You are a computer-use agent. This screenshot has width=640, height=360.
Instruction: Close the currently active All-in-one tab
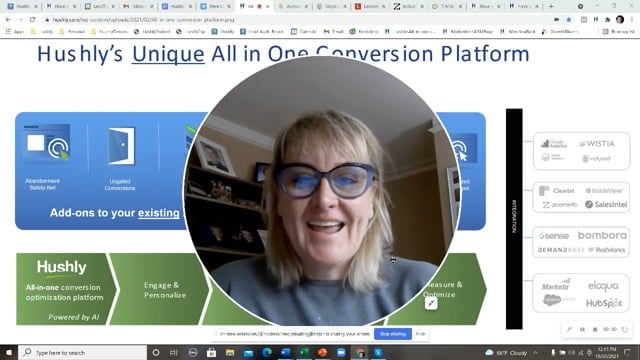268,7
